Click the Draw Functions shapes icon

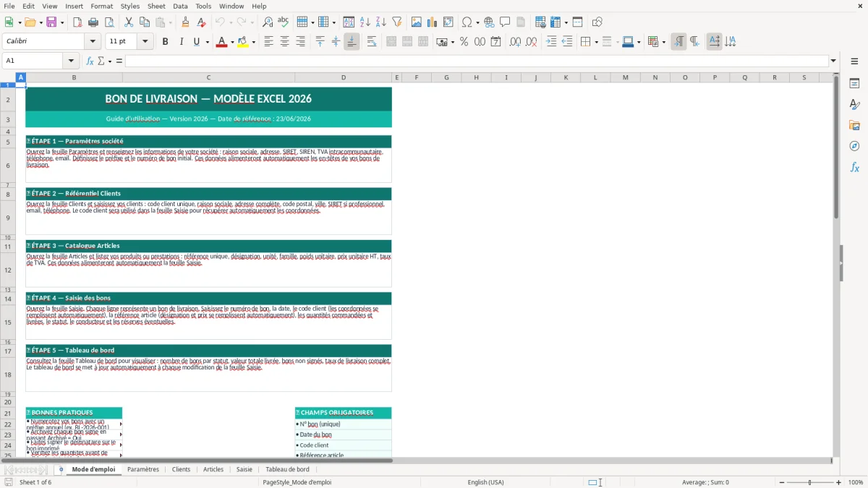597,22
